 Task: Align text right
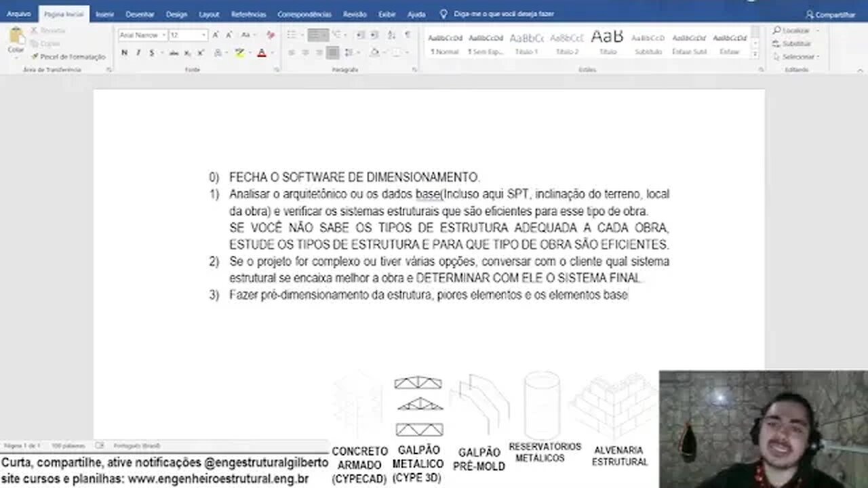319,53
